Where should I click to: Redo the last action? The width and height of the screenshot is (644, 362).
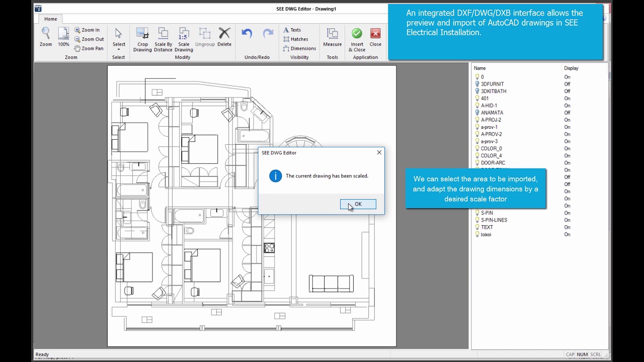[268, 34]
